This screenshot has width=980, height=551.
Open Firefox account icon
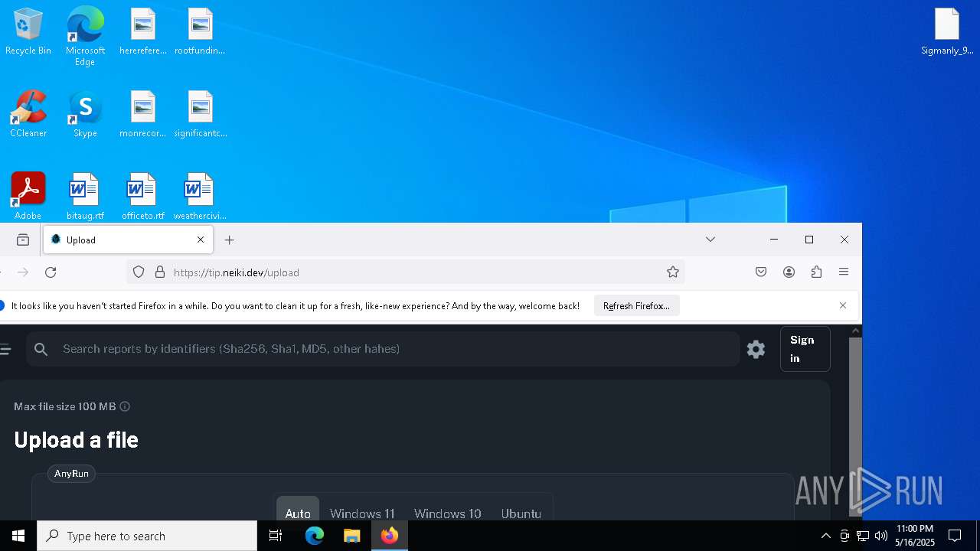coord(789,272)
